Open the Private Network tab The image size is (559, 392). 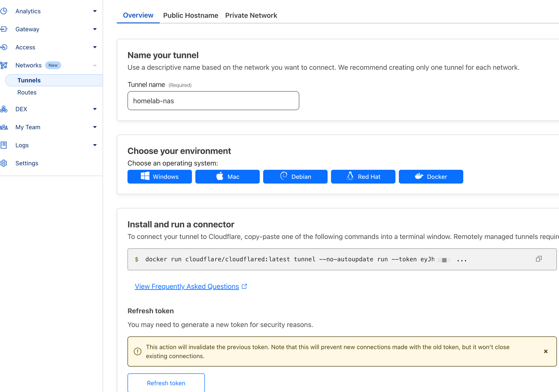(x=251, y=15)
